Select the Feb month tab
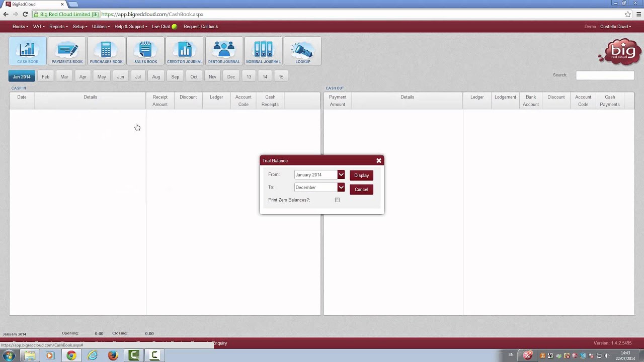Viewport: 644px width, 362px height. 45,77
